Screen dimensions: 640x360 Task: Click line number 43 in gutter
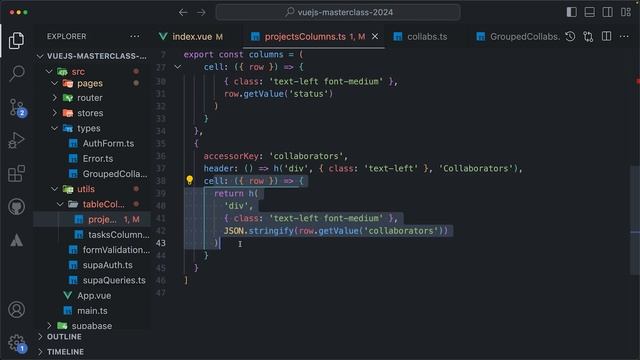click(x=161, y=243)
